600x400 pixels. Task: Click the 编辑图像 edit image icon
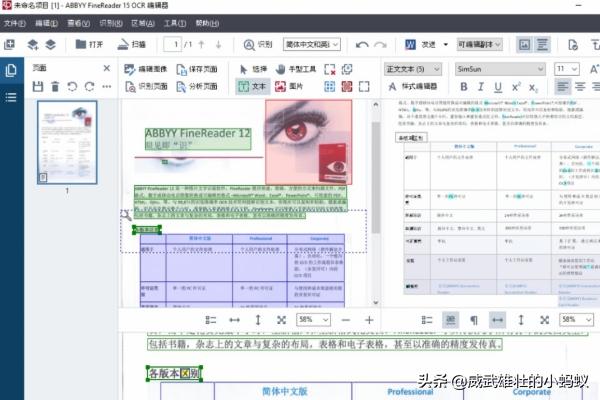[x=147, y=69]
